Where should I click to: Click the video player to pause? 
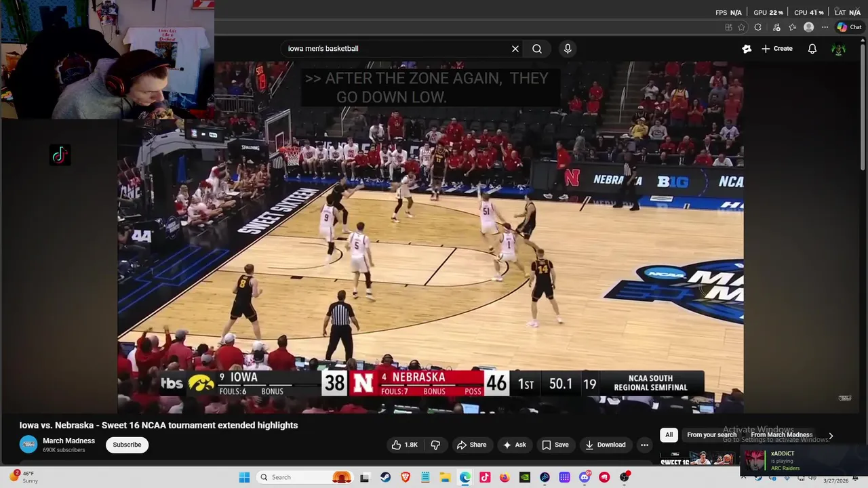tap(431, 237)
